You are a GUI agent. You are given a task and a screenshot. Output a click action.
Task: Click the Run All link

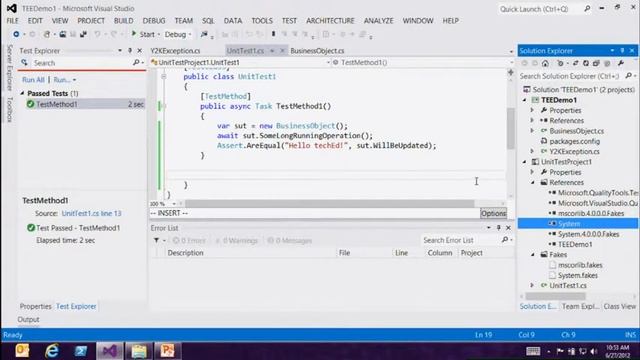point(33,80)
